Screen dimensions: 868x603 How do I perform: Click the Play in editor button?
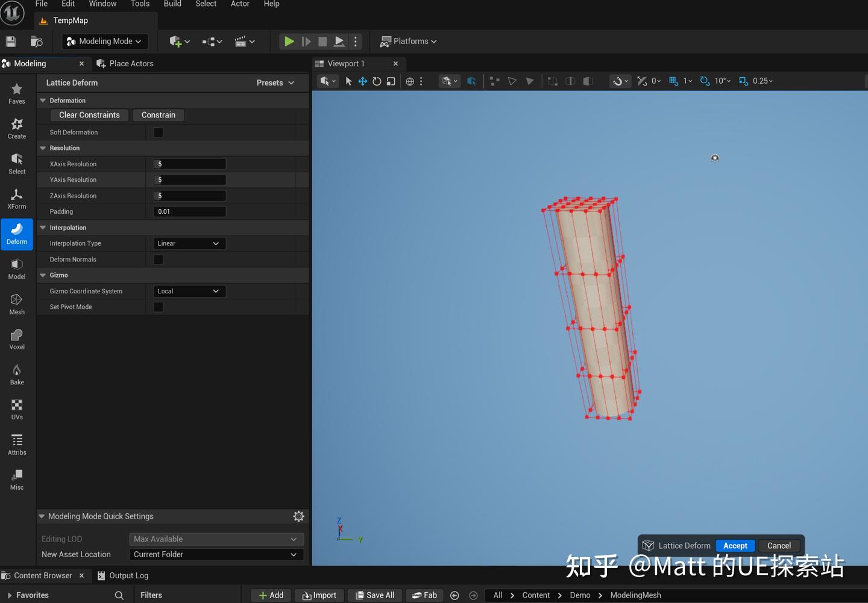pos(289,41)
